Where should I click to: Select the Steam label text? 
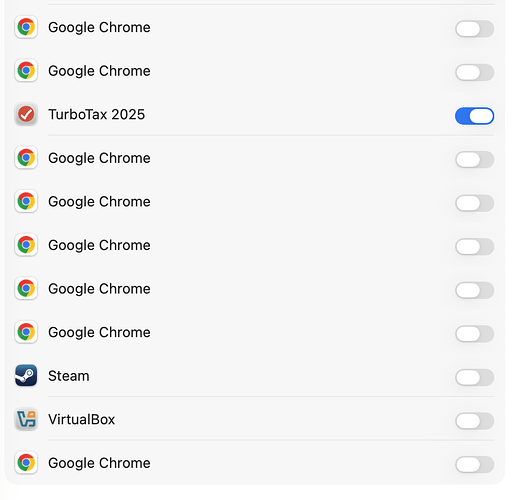coord(69,376)
